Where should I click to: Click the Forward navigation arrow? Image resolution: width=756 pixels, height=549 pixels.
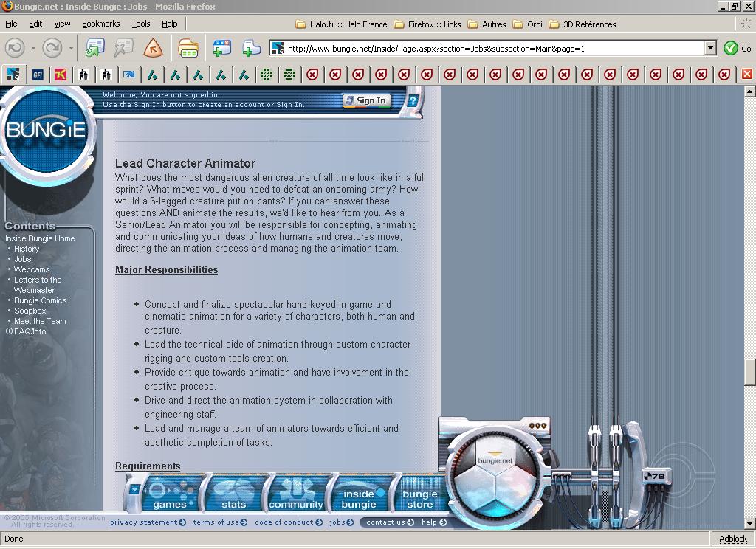click(52, 48)
